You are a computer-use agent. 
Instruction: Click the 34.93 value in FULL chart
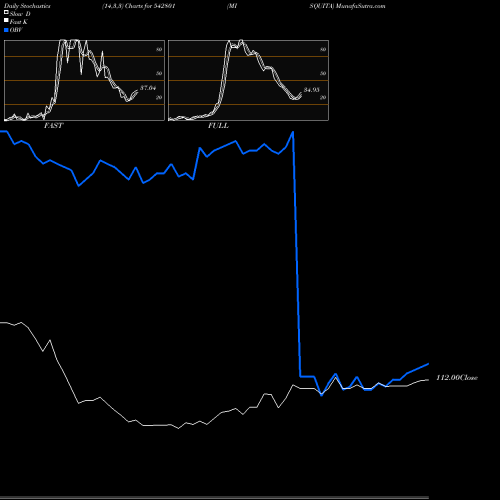point(312,90)
